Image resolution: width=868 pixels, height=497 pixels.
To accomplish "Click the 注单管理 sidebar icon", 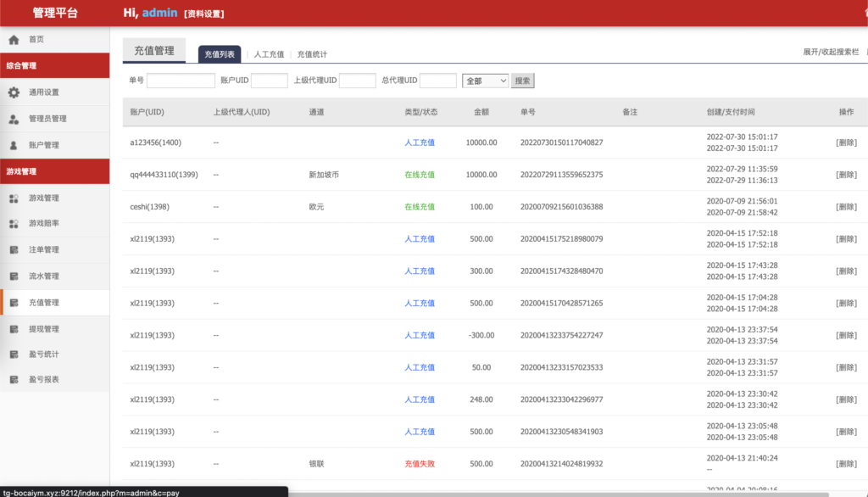I will pyautogui.click(x=14, y=250).
